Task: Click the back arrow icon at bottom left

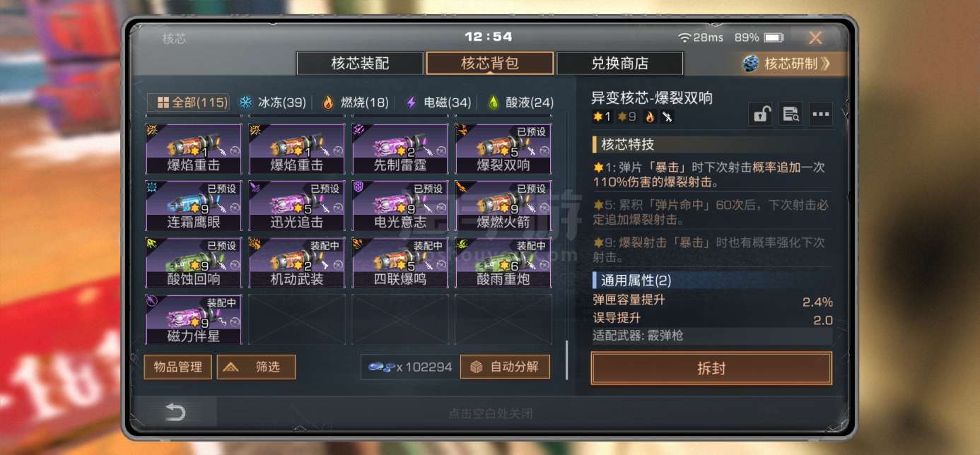Action: (175, 413)
